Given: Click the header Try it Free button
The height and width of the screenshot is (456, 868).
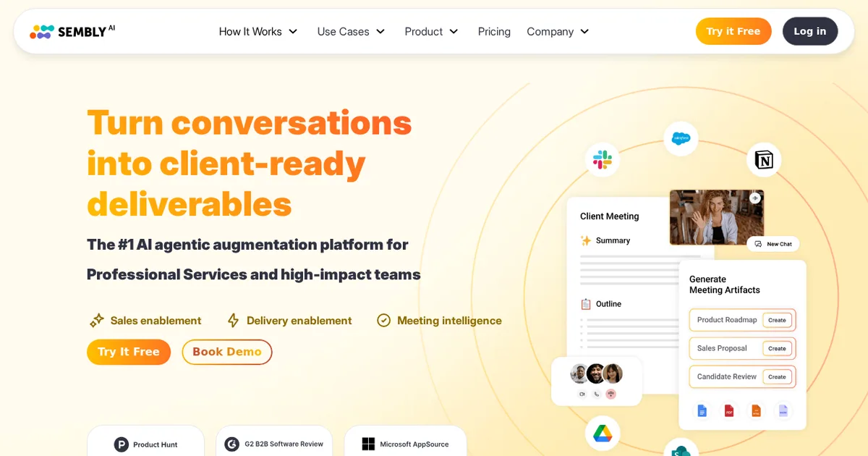Looking at the screenshot, I should click(x=733, y=31).
